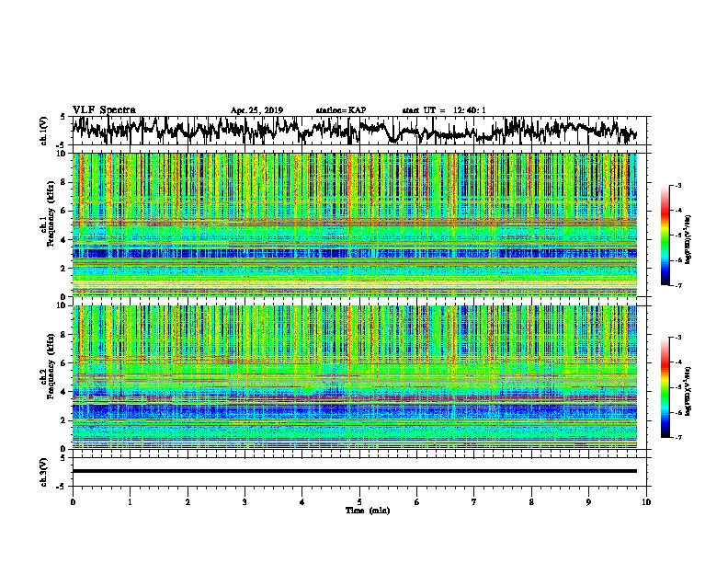Click the ch.2 spectrogram color bar
This screenshot has width=728, height=563.
point(665,387)
